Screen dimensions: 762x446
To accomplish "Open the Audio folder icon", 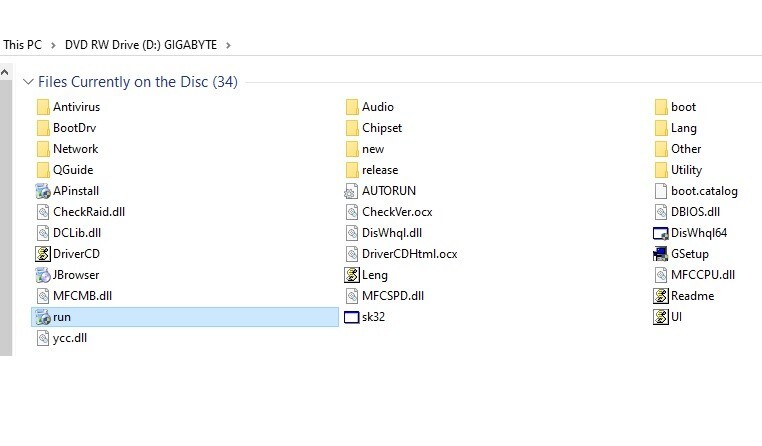I will pos(352,107).
